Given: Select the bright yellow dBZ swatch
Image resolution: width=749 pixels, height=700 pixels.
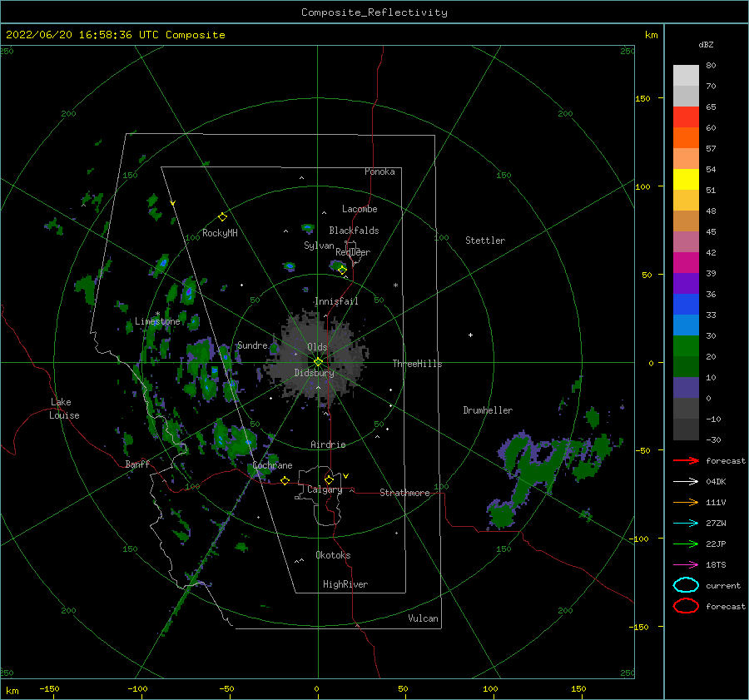Looking at the screenshot, I should point(686,179).
